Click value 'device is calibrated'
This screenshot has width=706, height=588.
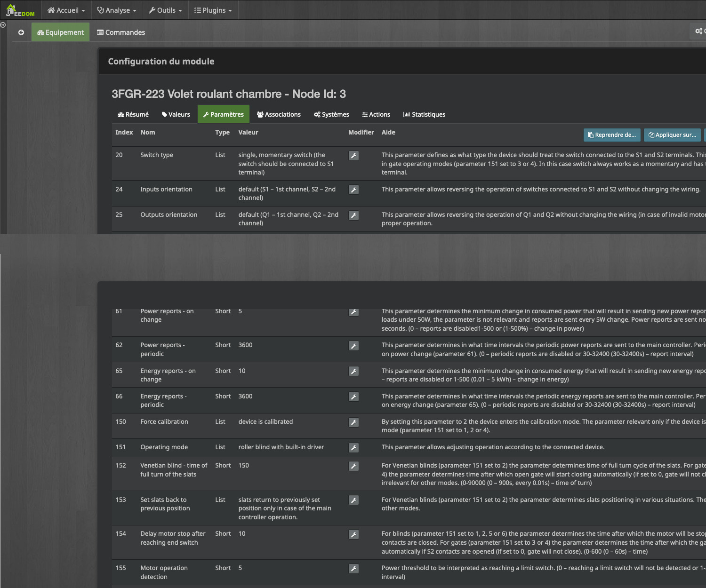point(265,421)
